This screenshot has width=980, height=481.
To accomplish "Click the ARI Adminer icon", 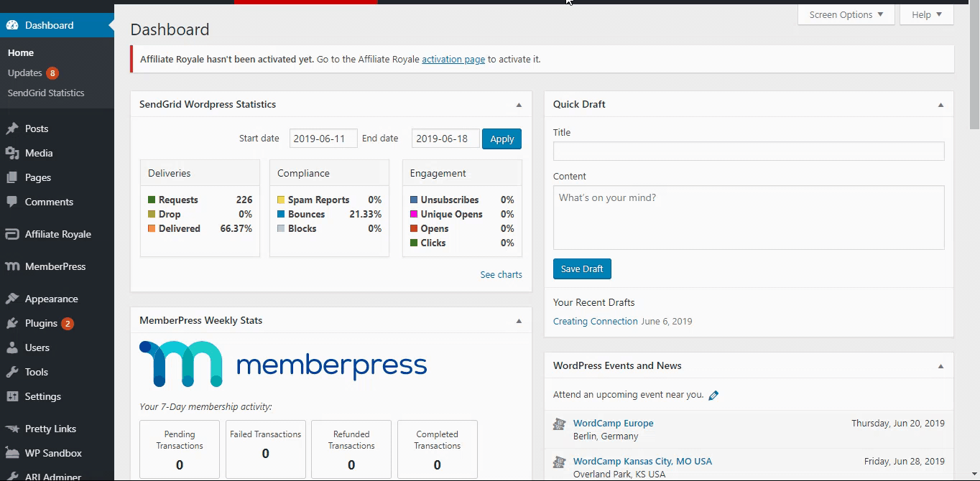I will tap(12, 476).
